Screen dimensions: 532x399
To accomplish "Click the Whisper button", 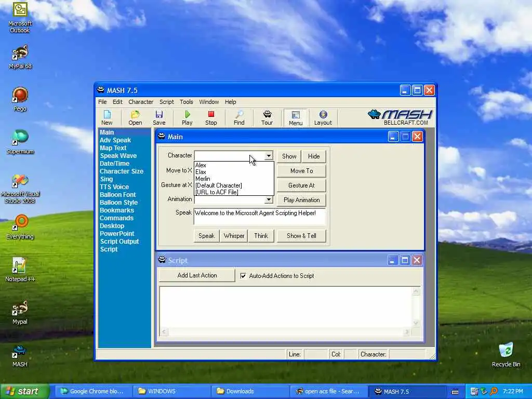I will (x=234, y=235).
